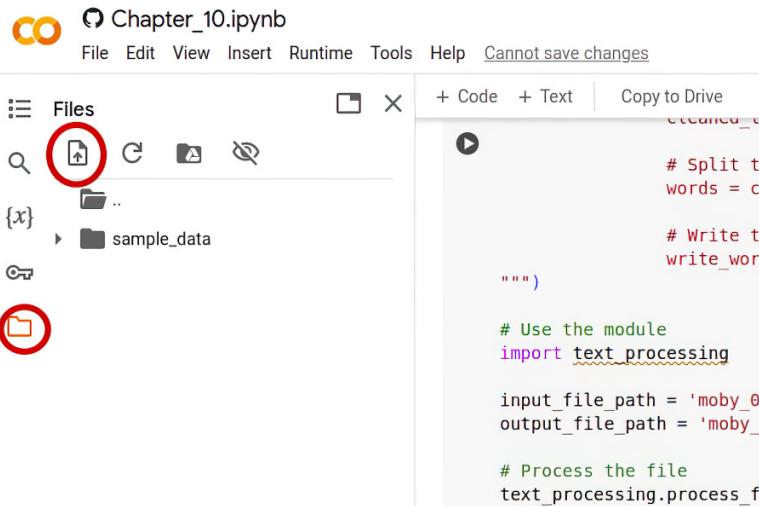Refresh the file browser listing
The image size is (759, 507).
pyautogui.click(x=132, y=153)
